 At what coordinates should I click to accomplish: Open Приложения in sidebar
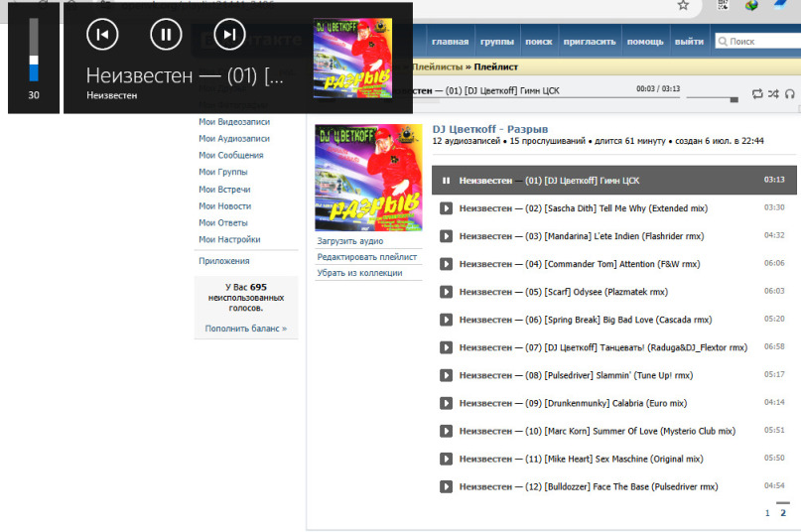(224, 261)
